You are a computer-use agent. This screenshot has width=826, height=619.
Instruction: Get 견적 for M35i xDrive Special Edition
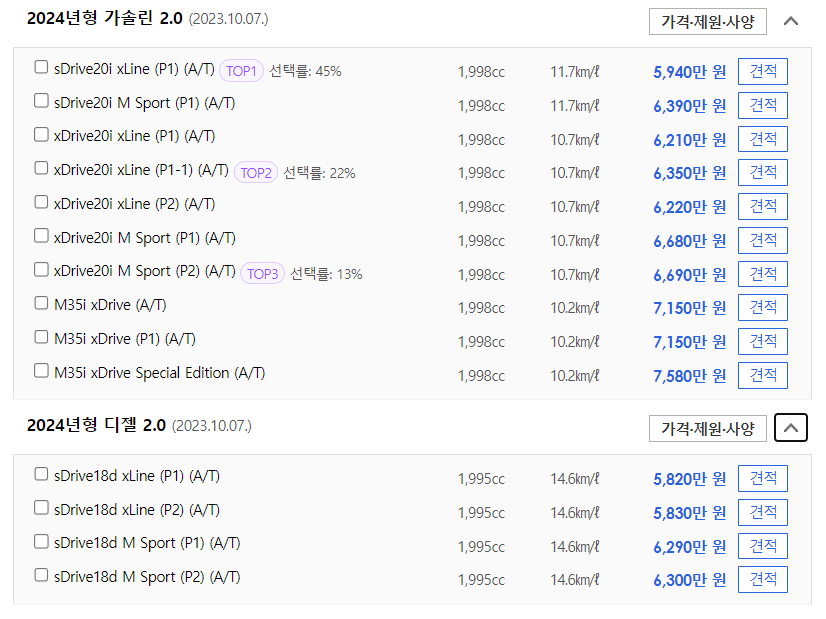tap(763, 375)
